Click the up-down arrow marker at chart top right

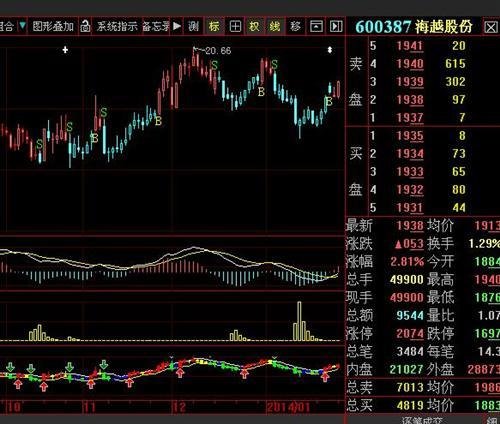point(330,50)
